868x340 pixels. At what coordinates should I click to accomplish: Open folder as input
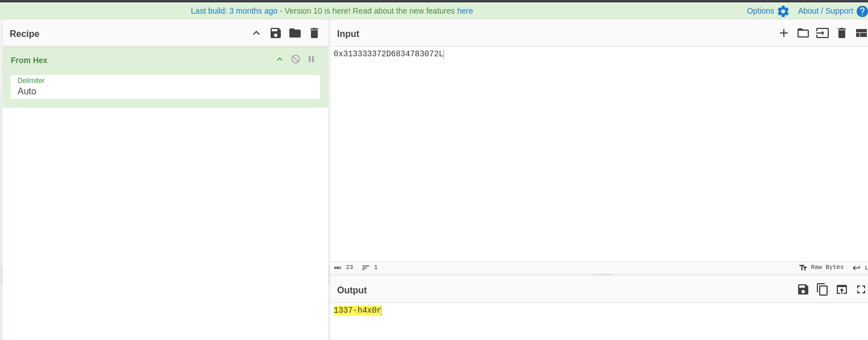[x=803, y=33]
